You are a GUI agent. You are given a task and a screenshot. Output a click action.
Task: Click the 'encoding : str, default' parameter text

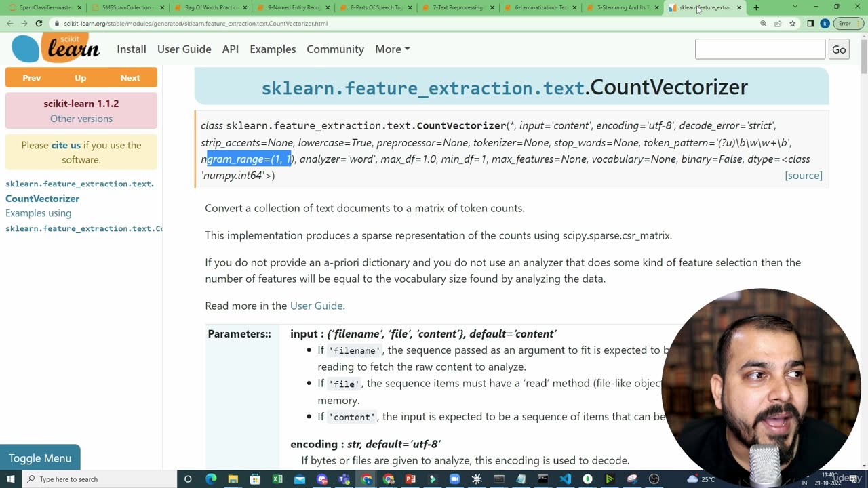[366, 444]
